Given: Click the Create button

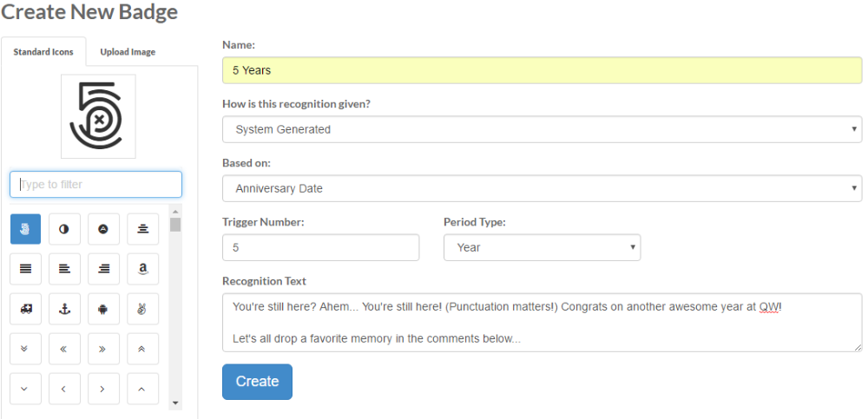Looking at the screenshot, I should tap(258, 382).
